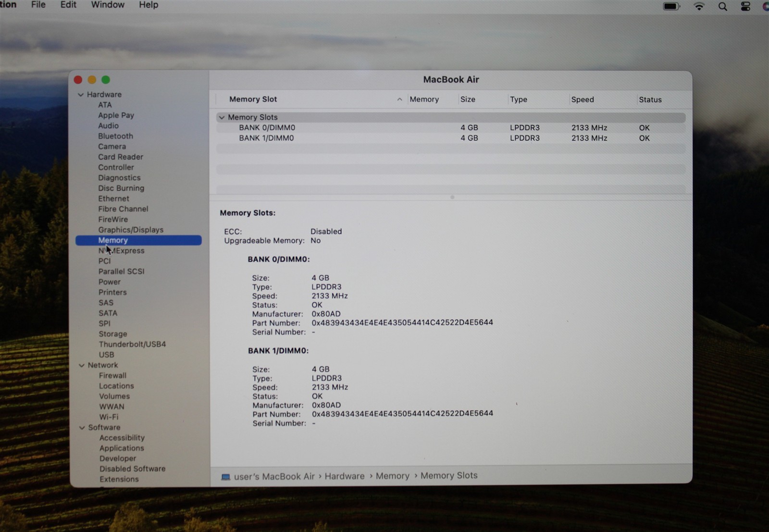Image resolution: width=769 pixels, height=532 pixels.
Task: Select USB in the sidebar
Action: coord(106,355)
